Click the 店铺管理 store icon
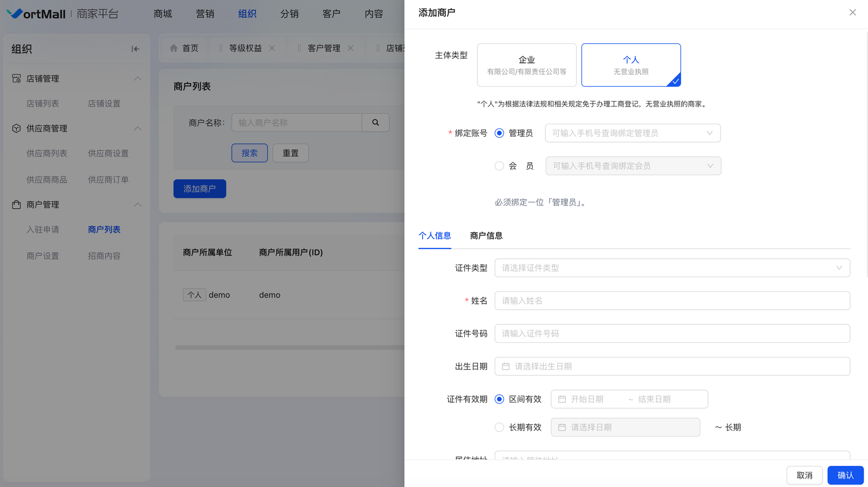 [x=16, y=79]
